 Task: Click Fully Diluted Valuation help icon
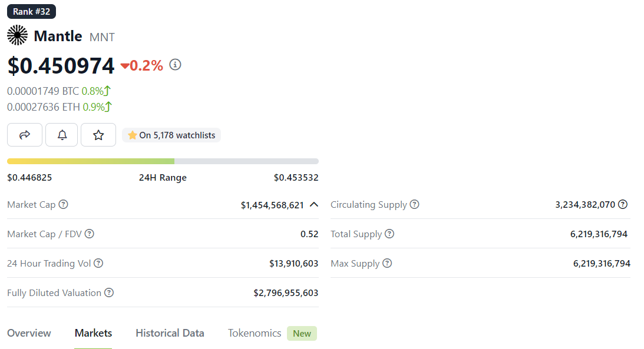coord(109,293)
